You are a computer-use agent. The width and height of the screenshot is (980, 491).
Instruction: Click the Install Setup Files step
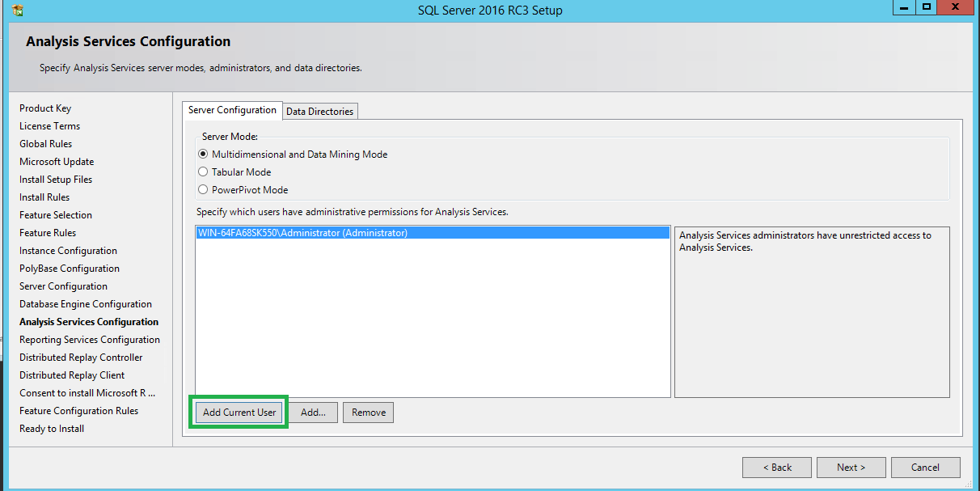pos(56,180)
